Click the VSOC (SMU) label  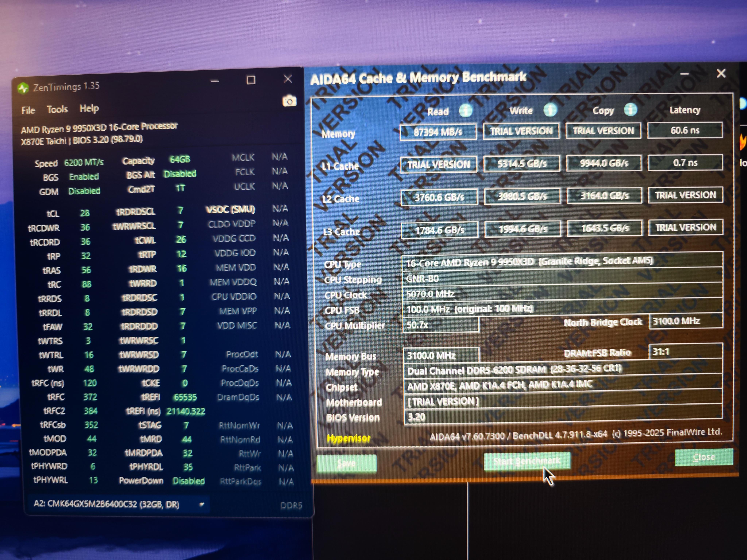click(x=231, y=210)
